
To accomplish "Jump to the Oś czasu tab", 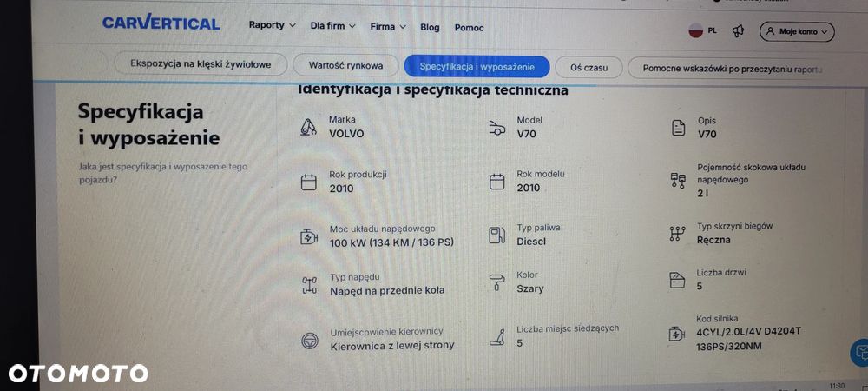I will click(x=589, y=68).
